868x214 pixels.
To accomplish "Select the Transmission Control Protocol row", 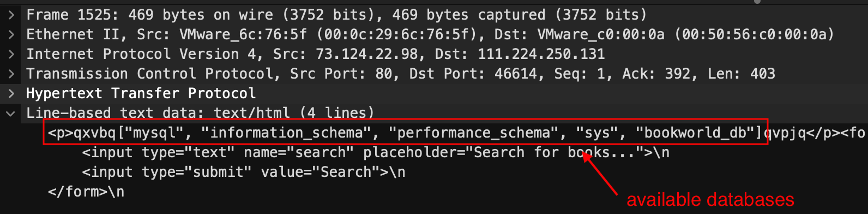I will click(434, 74).
